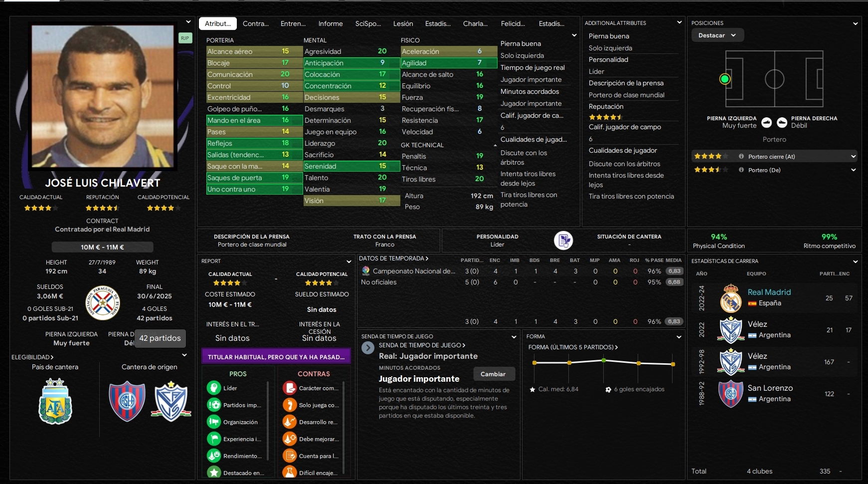868x484 pixels.
Task: Open the Forma panel chevron
Action: (679, 337)
